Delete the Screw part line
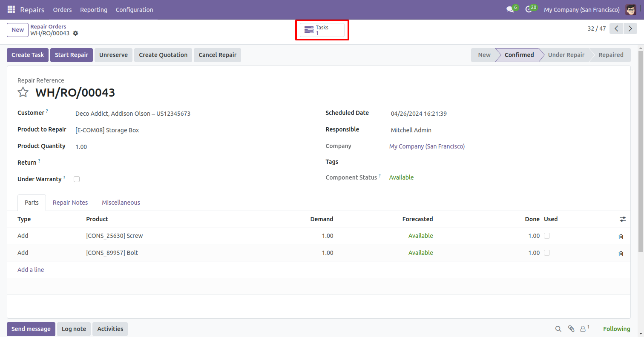 (x=621, y=236)
